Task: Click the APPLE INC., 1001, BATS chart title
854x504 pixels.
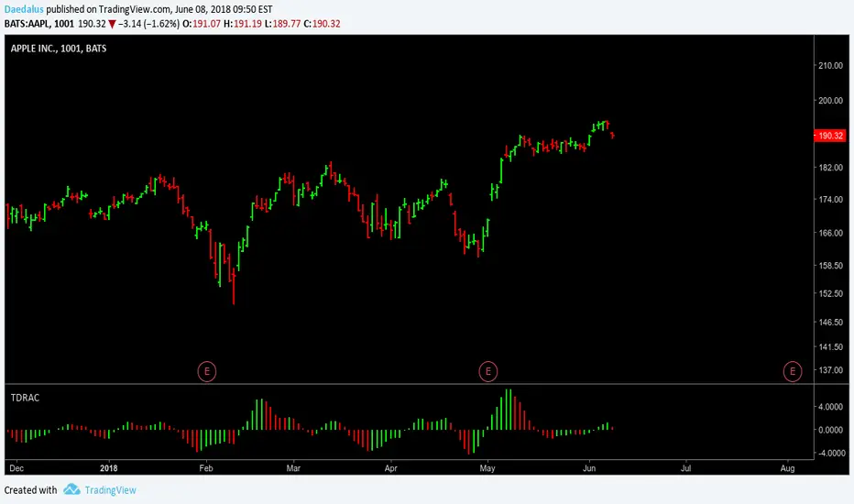Action: pyautogui.click(x=59, y=49)
